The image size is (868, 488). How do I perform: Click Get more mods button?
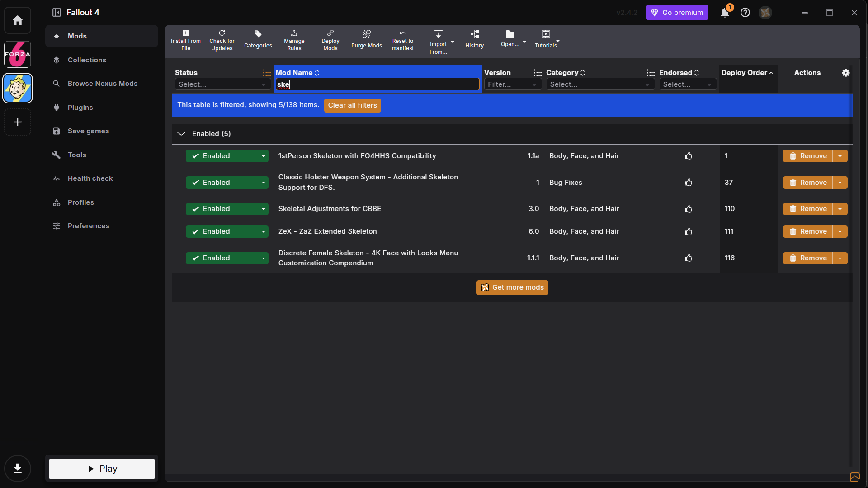point(512,287)
